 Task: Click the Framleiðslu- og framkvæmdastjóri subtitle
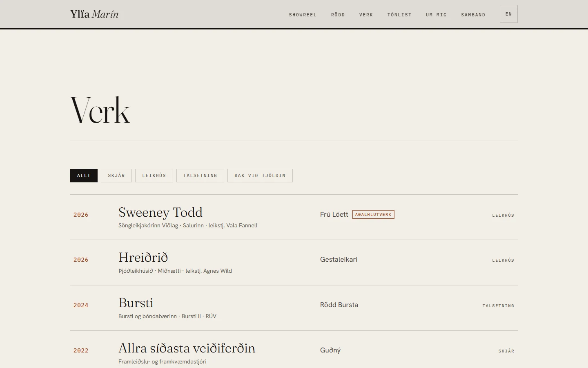[x=163, y=361]
